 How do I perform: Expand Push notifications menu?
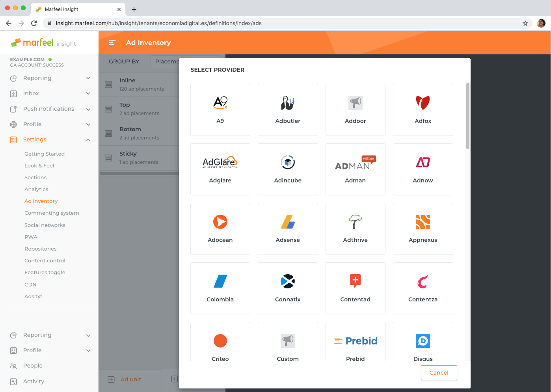click(x=50, y=109)
